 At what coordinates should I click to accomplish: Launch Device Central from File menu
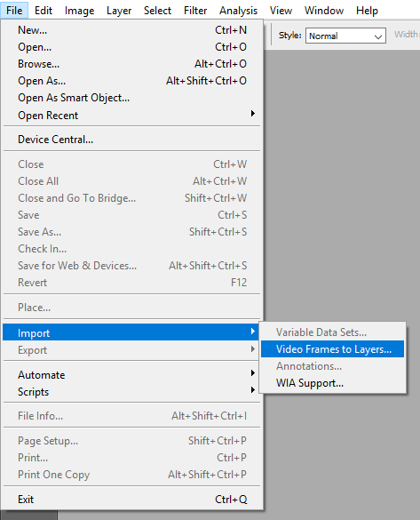click(131, 140)
